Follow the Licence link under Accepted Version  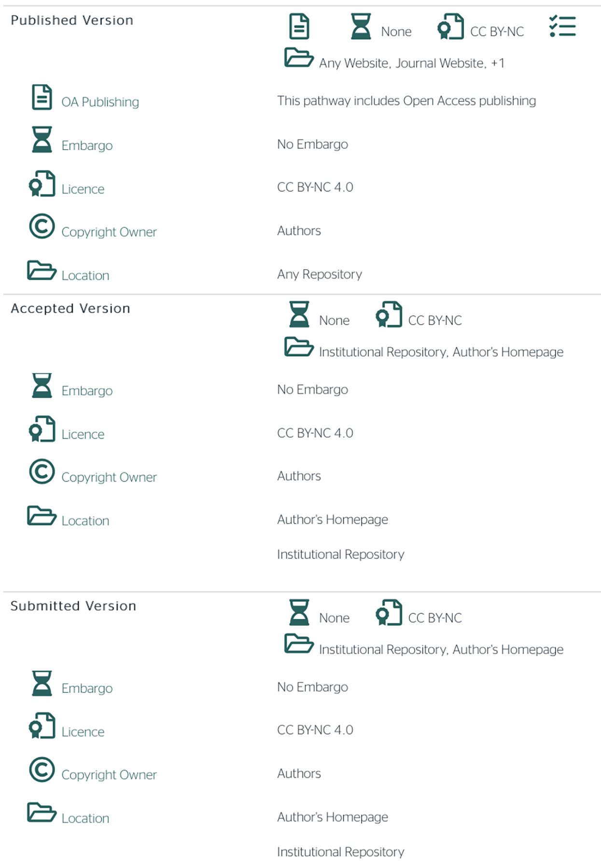tap(83, 434)
